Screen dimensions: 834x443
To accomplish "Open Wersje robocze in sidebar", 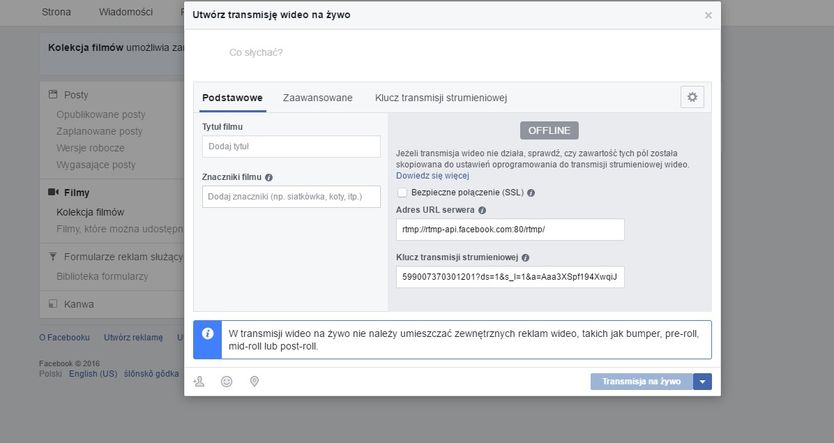I will click(90, 148).
